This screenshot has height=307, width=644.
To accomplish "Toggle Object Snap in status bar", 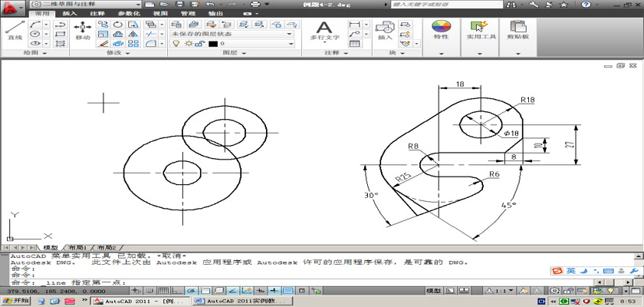I will pos(205,291).
